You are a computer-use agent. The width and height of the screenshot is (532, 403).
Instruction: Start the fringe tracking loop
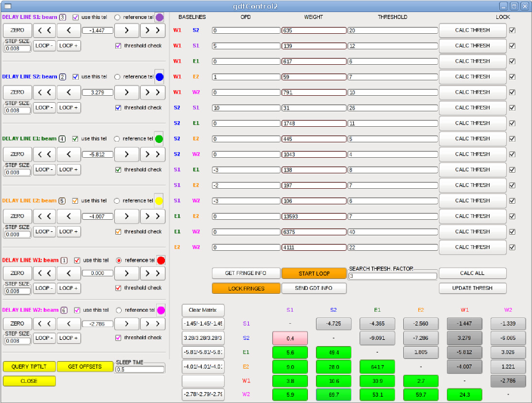coord(314,273)
